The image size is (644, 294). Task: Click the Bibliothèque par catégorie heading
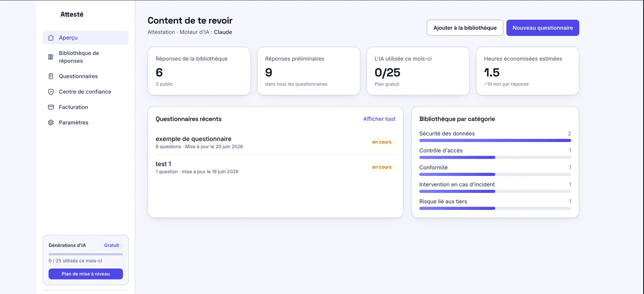(x=457, y=119)
